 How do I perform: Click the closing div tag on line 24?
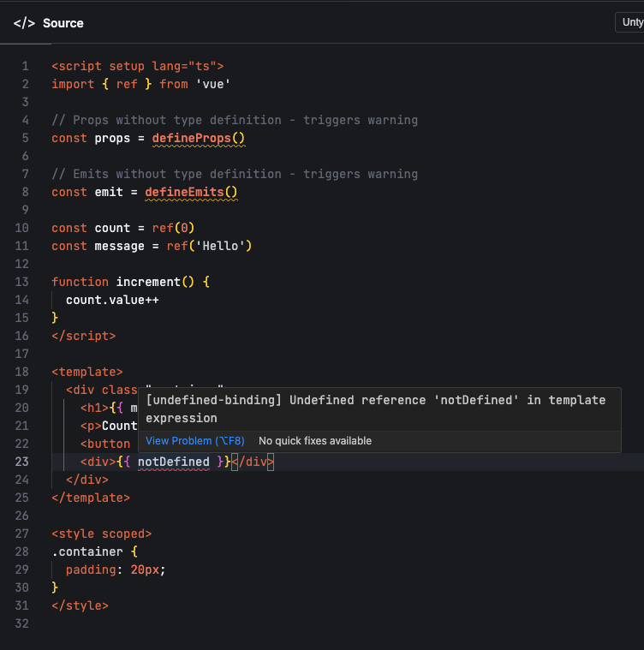(87, 480)
